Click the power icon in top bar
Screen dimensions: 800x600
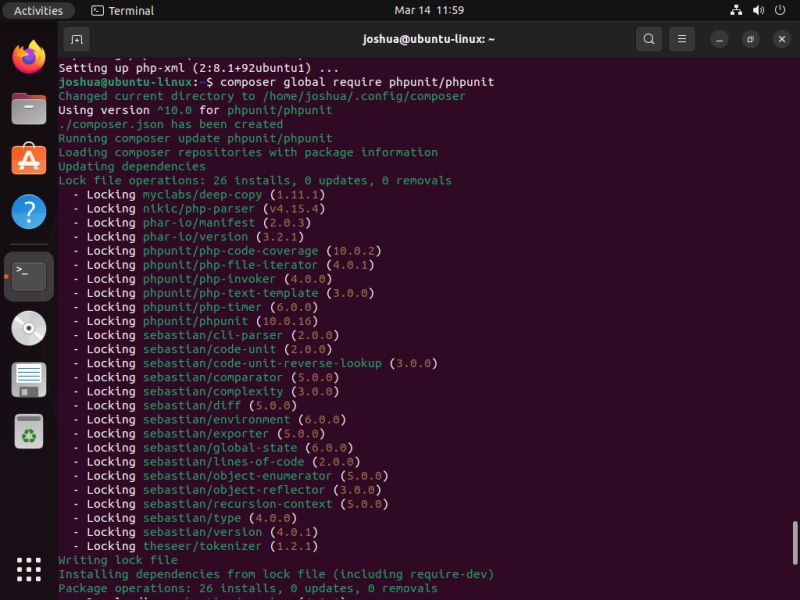(781, 11)
